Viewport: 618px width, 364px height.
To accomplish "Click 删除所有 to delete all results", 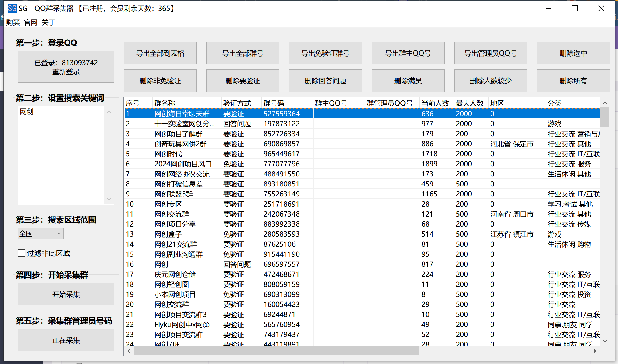I will [x=573, y=81].
